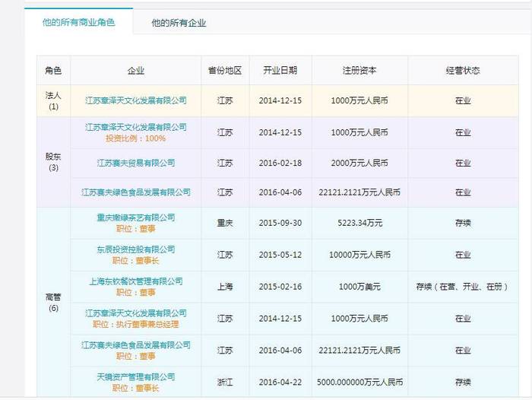Viewport: 532px width, 400px height.
Task: Select the 省份地区 column header
Action: pyautogui.click(x=225, y=70)
